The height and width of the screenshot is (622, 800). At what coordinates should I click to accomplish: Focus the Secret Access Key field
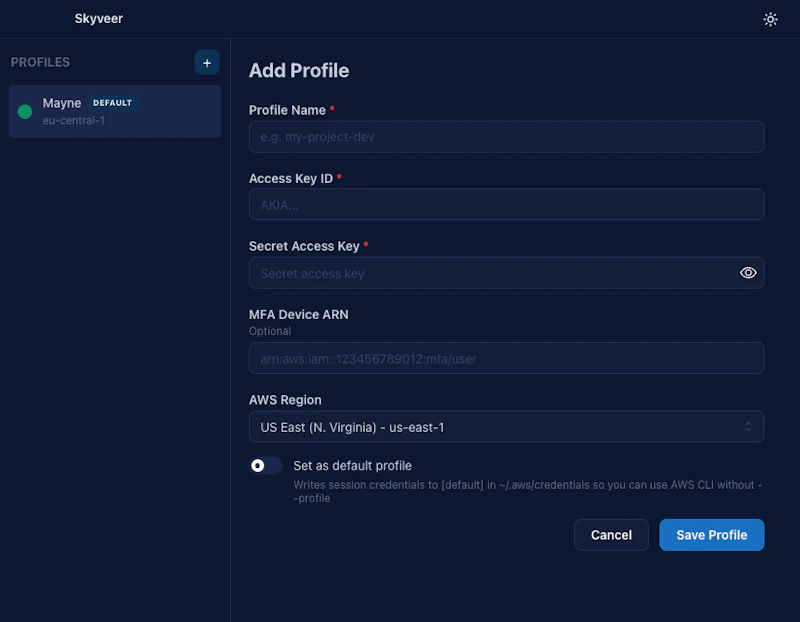pyautogui.click(x=506, y=273)
